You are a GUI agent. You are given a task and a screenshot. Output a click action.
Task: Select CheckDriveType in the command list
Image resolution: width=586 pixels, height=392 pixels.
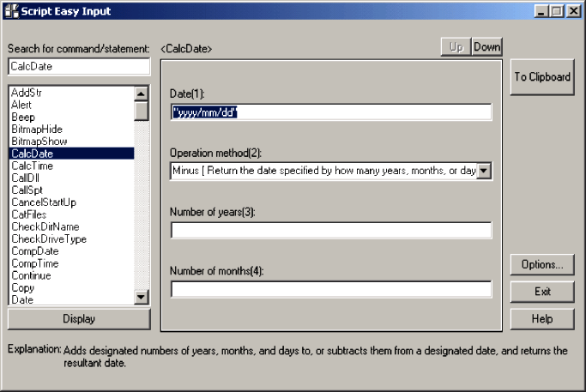[x=71, y=238]
